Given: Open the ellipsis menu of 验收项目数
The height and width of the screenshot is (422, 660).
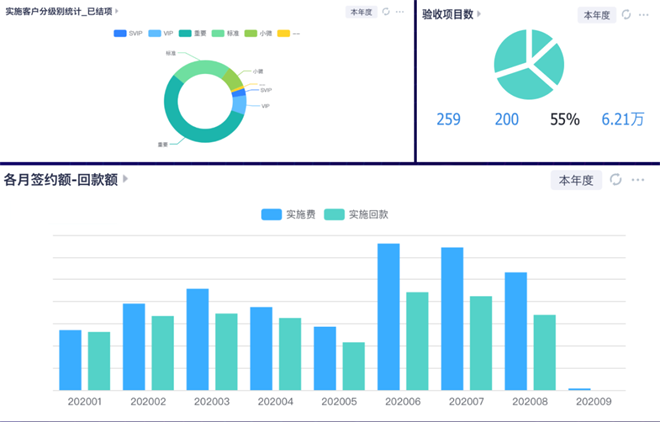Looking at the screenshot, I should (x=645, y=15).
